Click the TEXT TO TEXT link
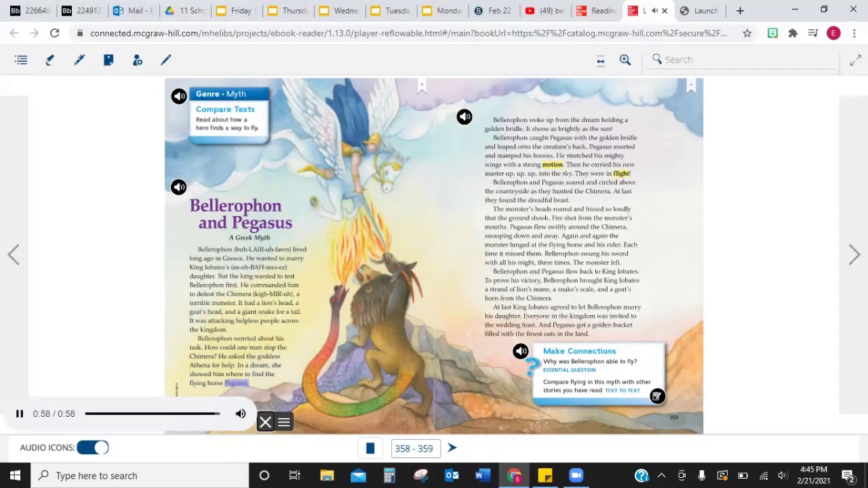This screenshot has width=868, height=488. tap(623, 390)
